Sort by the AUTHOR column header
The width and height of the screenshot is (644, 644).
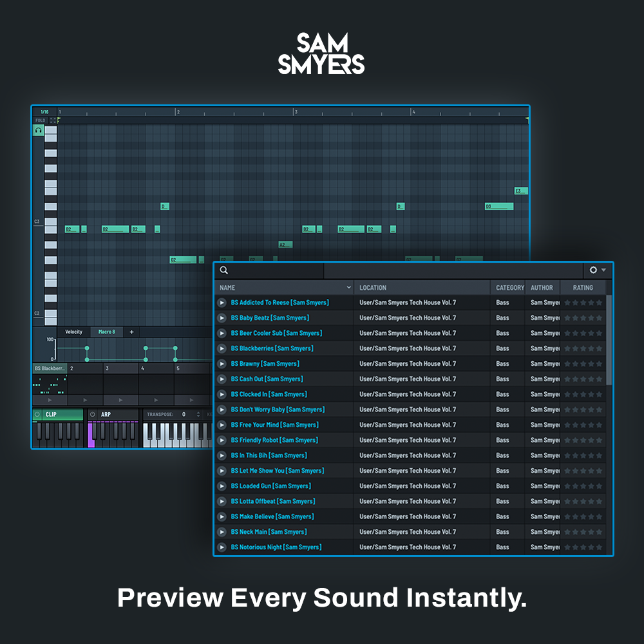tap(542, 287)
